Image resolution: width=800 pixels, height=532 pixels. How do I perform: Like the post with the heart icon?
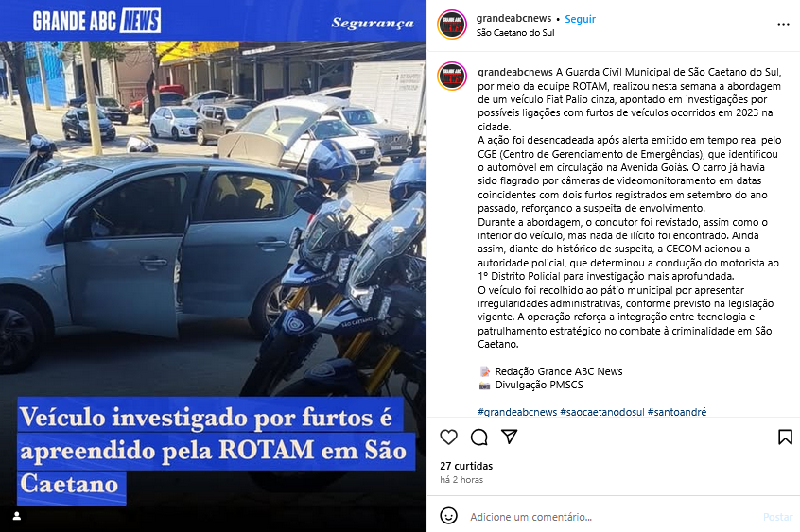pos(448,438)
